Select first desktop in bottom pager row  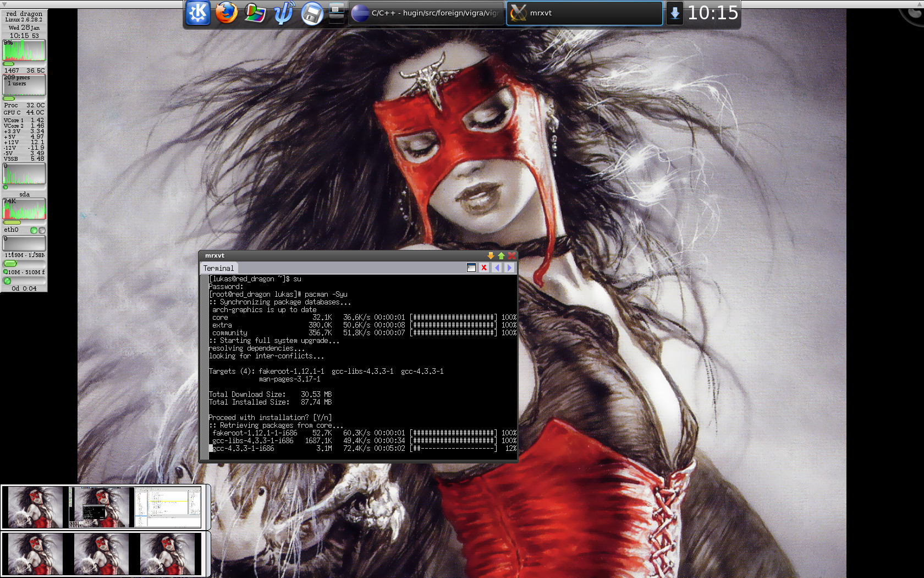36,555
